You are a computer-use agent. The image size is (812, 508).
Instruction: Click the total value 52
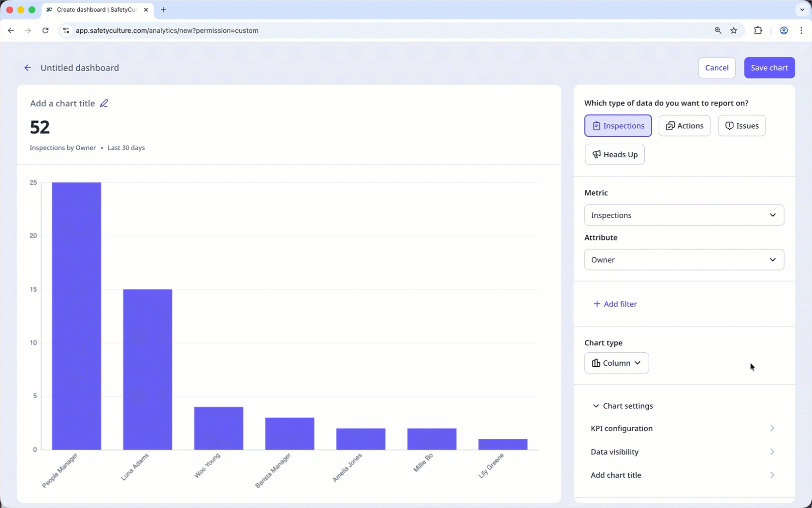[40, 127]
